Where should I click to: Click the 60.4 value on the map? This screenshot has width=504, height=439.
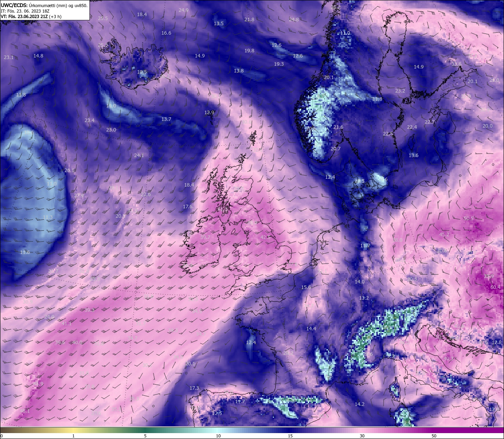[495, 287]
